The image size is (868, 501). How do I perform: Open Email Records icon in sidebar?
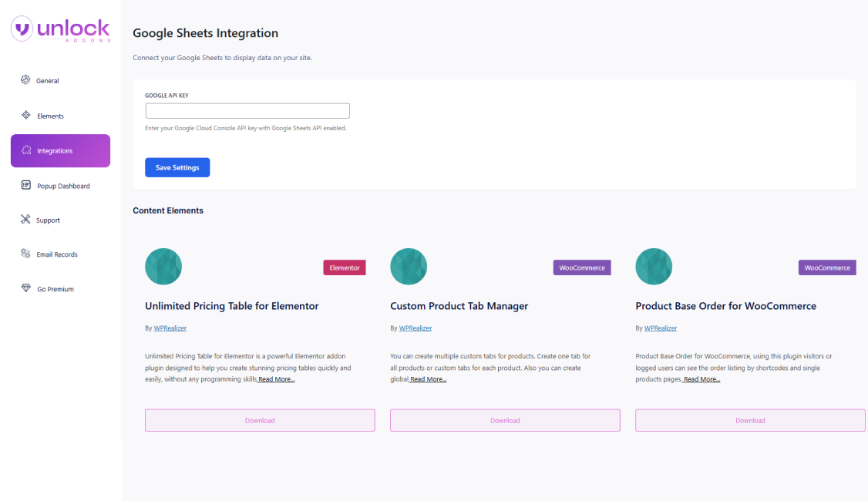tap(25, 254)
